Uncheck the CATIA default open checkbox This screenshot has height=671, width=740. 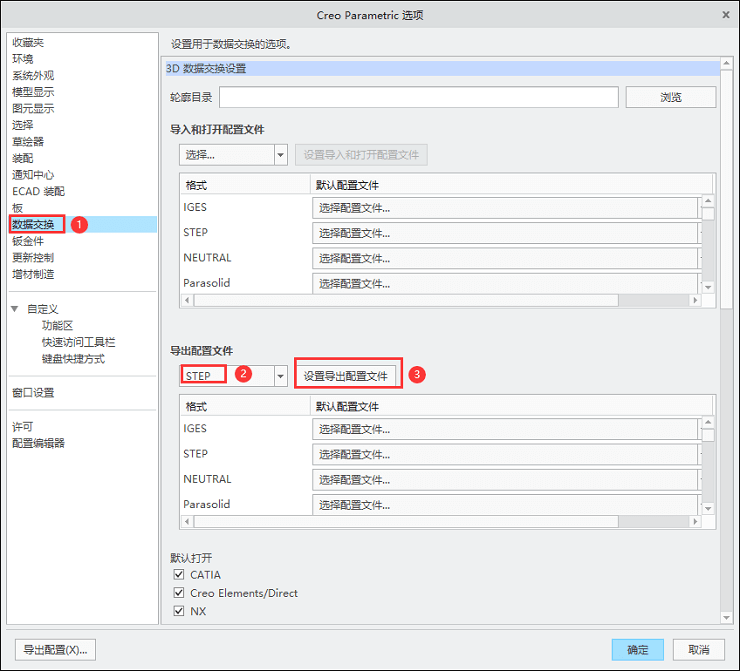[x=179, y=574]
